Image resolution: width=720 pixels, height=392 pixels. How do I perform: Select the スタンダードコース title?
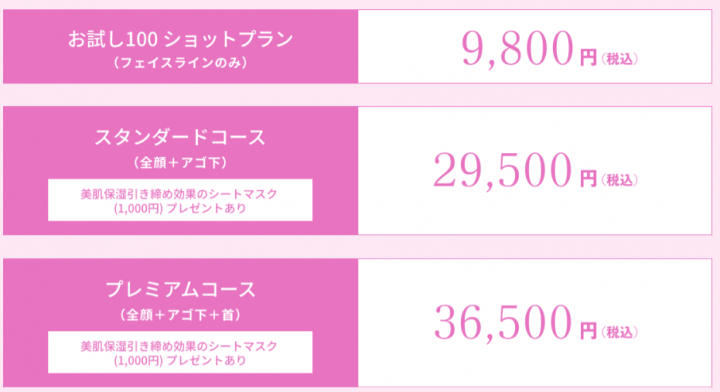click(x=180, y=137)
